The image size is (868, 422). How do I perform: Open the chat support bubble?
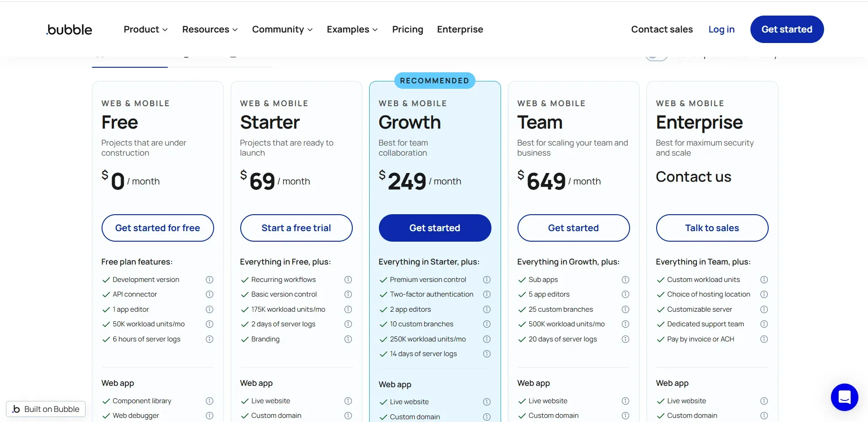coord(844,397)
